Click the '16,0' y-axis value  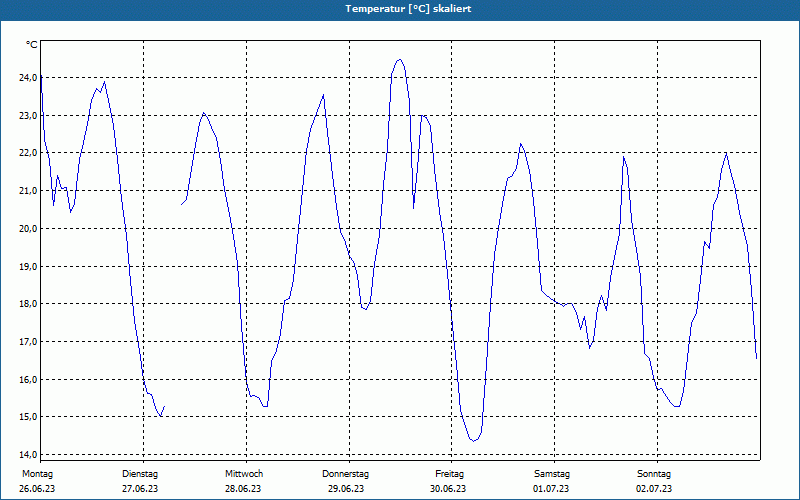click(28, 379)
